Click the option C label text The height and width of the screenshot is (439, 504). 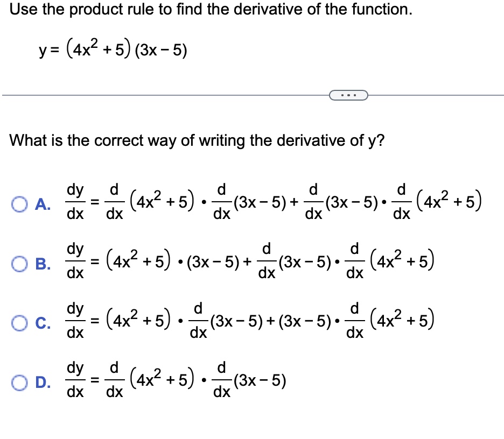[41, 323]
